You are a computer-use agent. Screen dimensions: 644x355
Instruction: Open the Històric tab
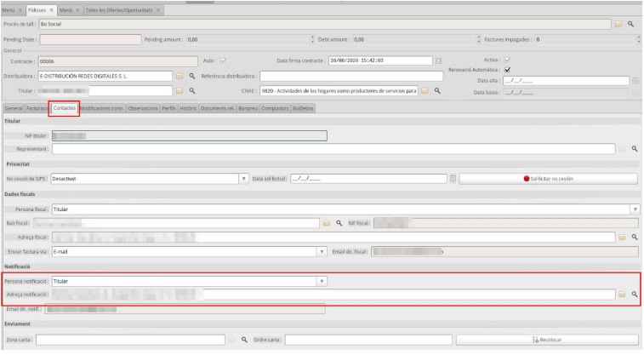[188, 108]
